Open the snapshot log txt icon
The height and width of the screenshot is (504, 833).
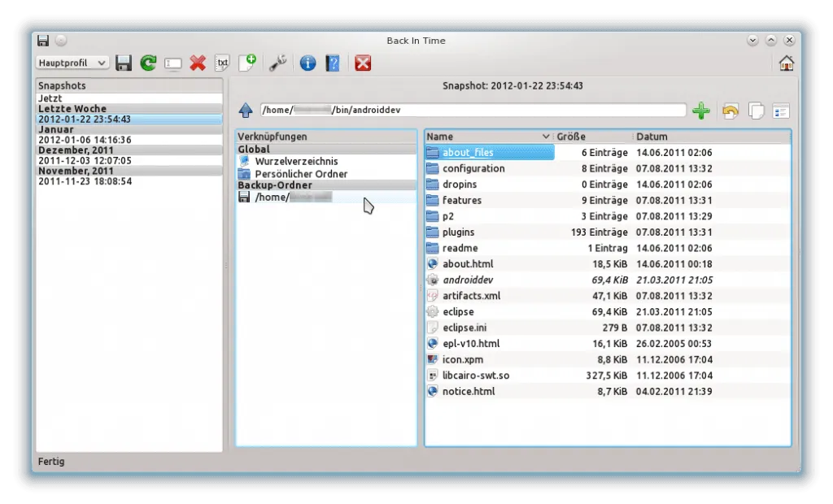(x=221, y=63)
